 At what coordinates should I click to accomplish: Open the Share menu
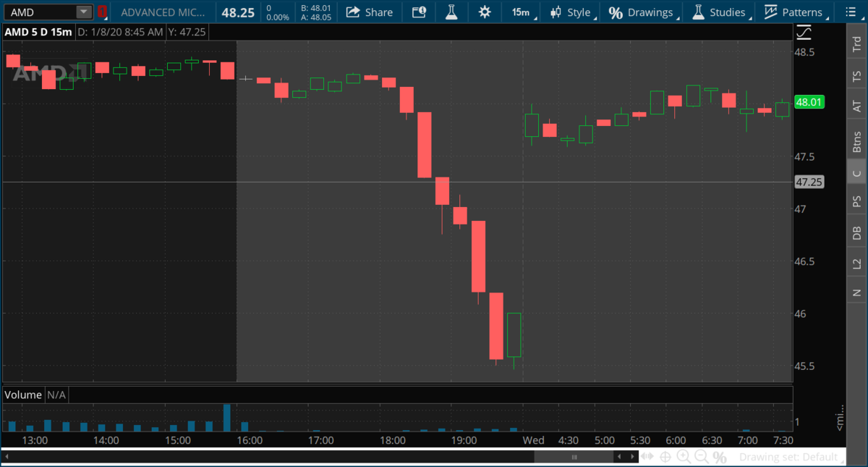pyautogui.click(x=370, y=12)
